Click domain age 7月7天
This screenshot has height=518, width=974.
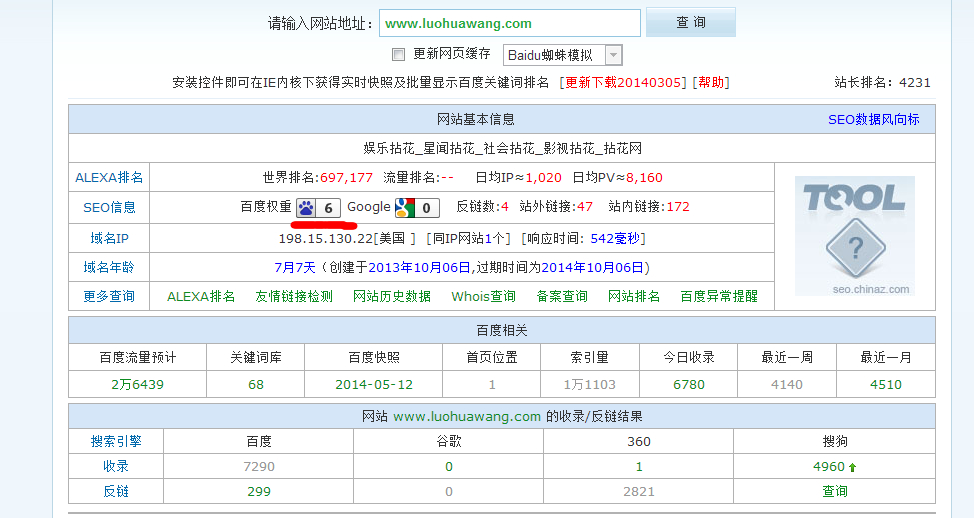[295, 268]
